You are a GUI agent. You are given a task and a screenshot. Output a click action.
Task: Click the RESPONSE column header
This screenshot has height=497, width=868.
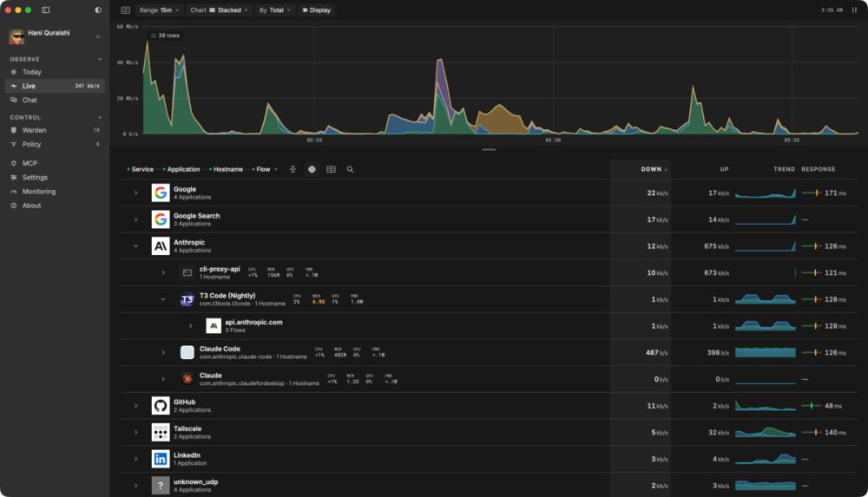tap(819, 169)
